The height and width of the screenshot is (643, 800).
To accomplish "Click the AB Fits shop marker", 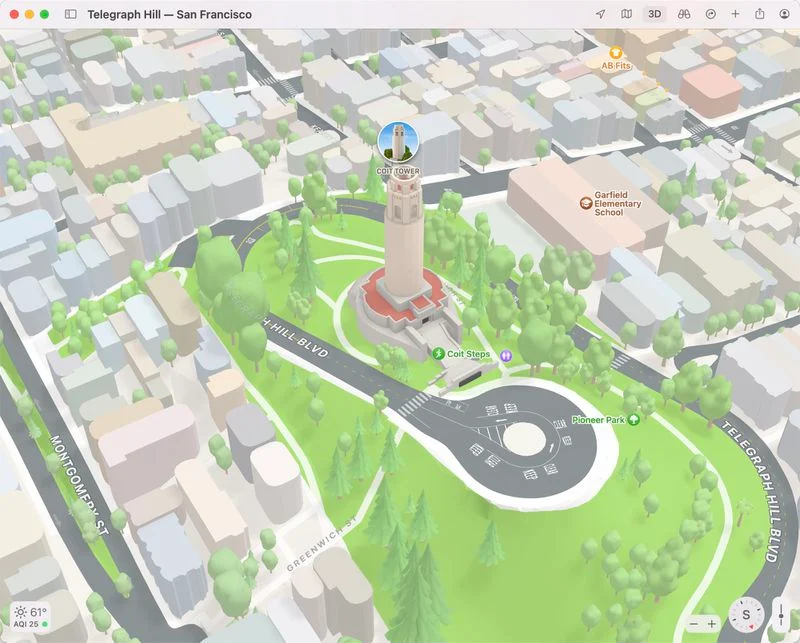I will [x=616, y=53].
